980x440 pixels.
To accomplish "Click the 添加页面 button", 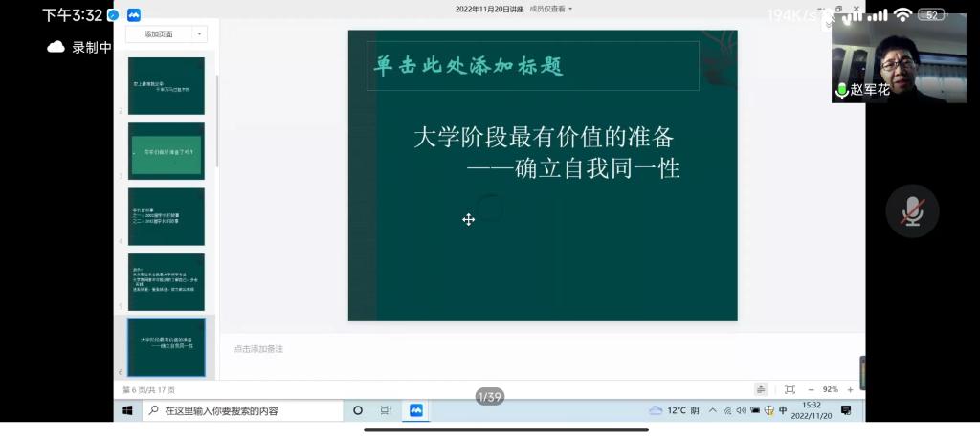I will (x=159, y=33).
